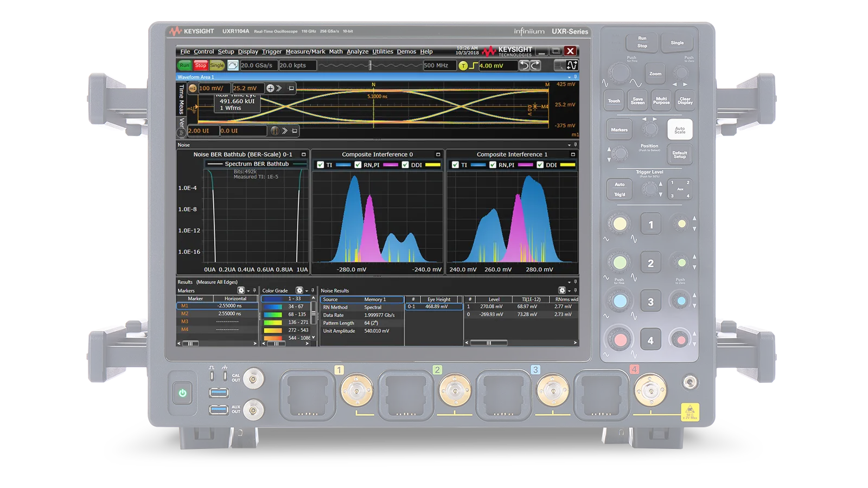Expand the horizontal UI settings chevrons

point(285,131)
